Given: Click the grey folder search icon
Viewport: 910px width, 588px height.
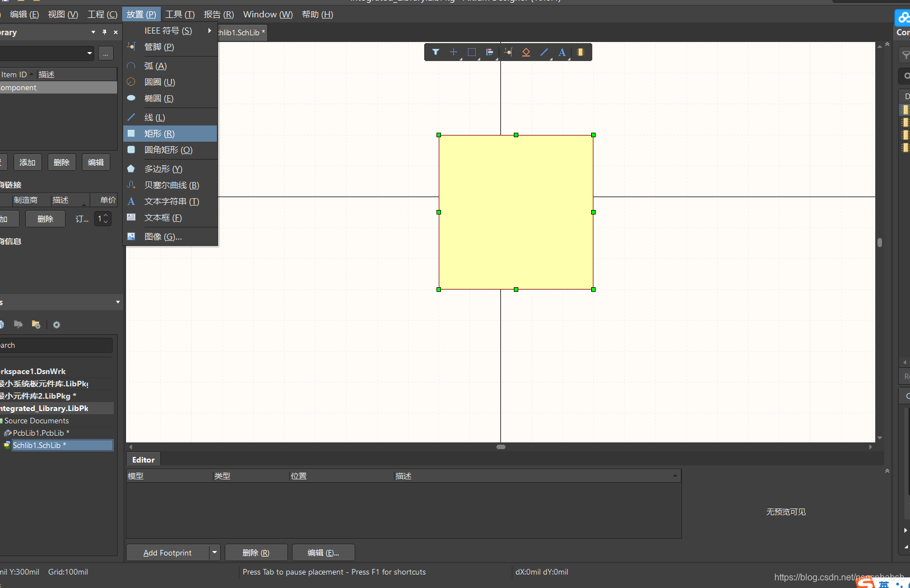Looking at the screenshot, I should coord(18,324).
